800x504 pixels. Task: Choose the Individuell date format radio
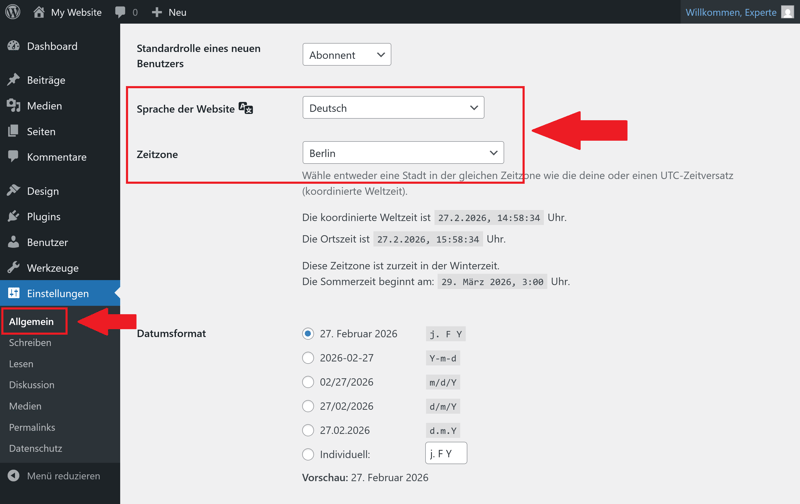(x=308, y=454)
